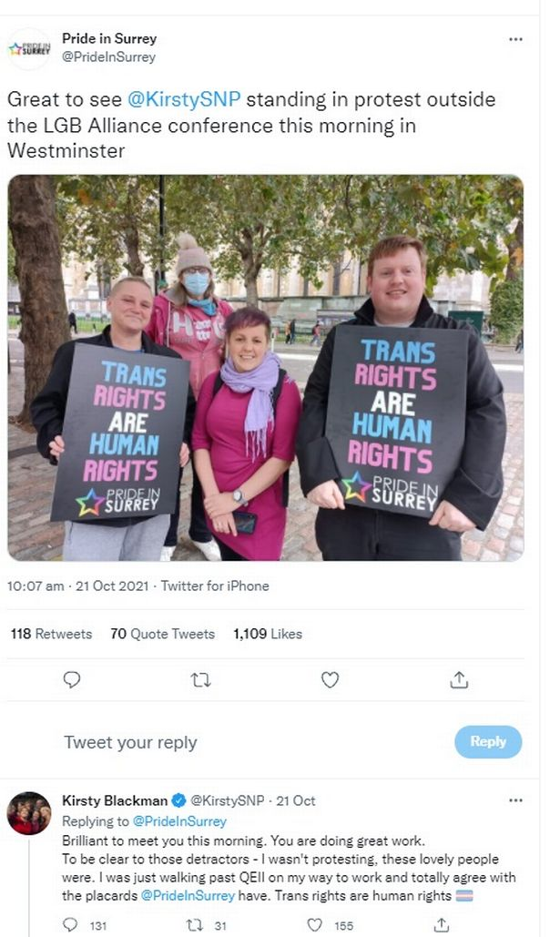Click the reply speech-bubble icon under the main tweet
Screen dimensions: 560x937
(72, 680)
